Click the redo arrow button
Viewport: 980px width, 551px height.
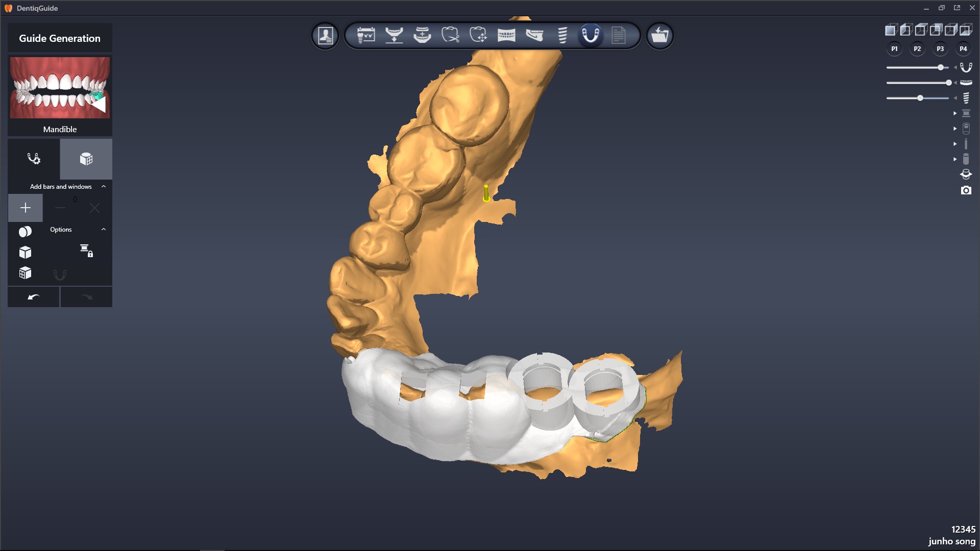(x=86, y=297)
